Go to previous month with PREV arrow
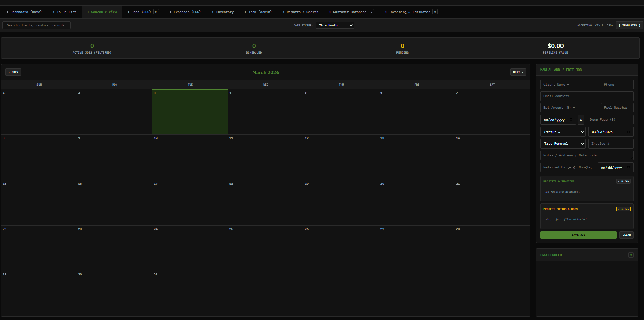The width and height of the screenshot is (644, 320). click(13, 72)
